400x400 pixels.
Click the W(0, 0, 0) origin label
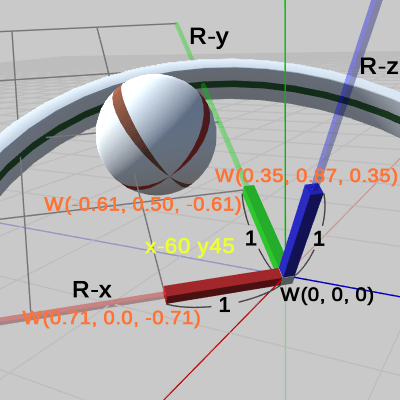click(327, 295)
